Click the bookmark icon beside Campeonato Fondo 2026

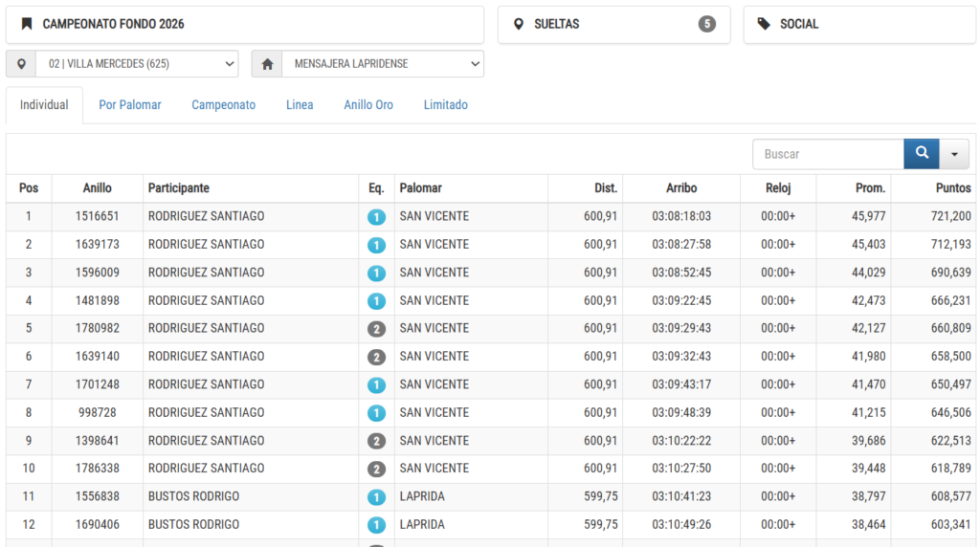click(x=26, y=24)
